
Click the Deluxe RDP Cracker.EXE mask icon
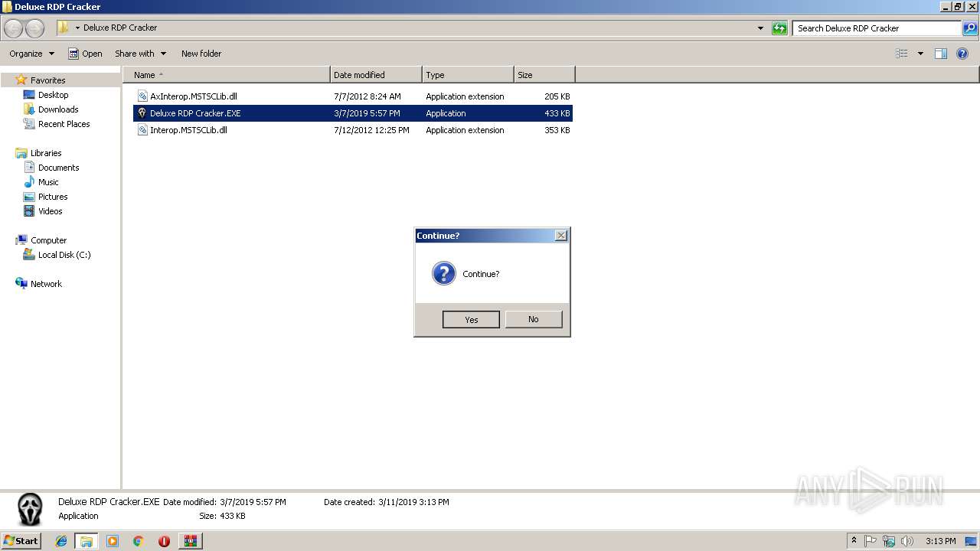pos(142,113)
